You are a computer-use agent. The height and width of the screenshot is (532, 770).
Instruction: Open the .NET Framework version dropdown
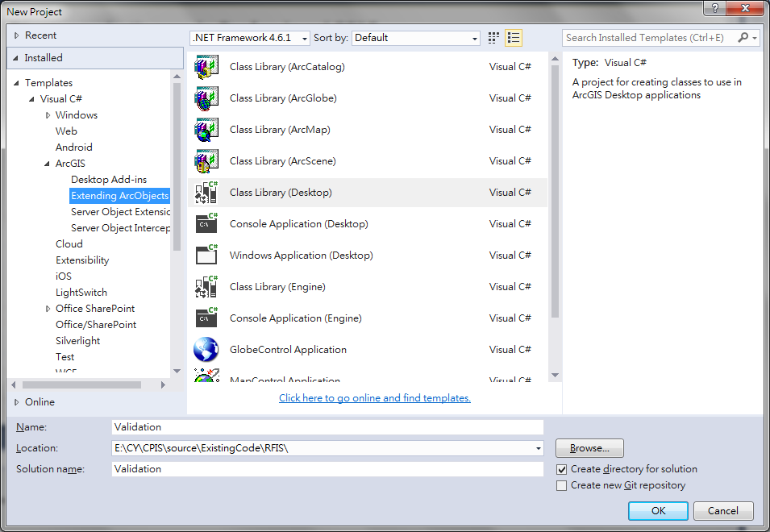tap(250, 38)
